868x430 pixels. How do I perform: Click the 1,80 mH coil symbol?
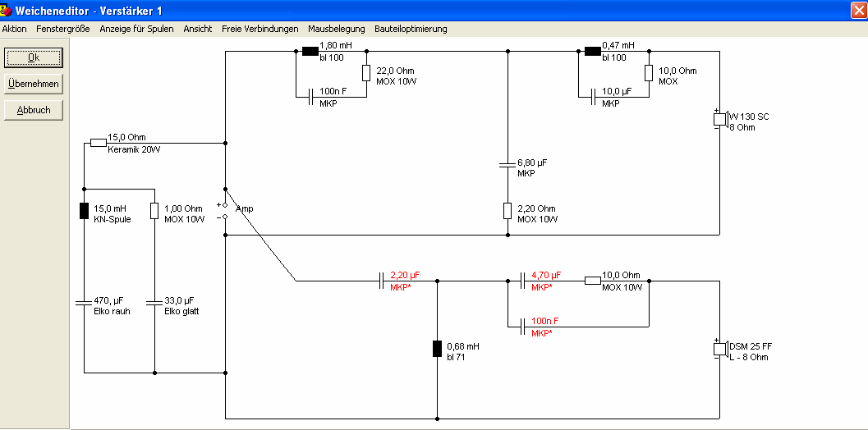pyautogui.click(x=310, y=52)
